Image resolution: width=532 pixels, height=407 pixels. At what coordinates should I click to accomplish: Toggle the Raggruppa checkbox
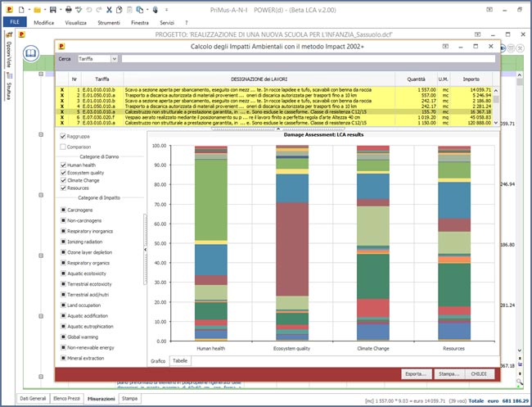(63, 136)
